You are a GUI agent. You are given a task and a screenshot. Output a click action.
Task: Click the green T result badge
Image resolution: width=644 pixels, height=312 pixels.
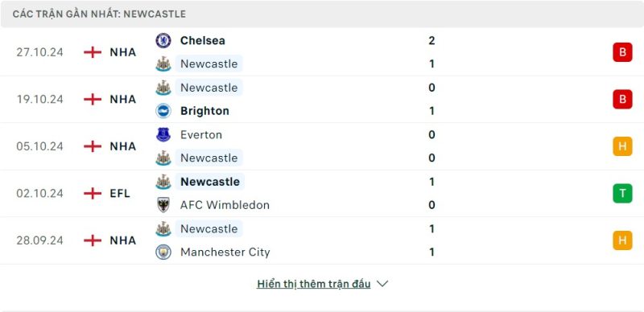coord(622,193)
